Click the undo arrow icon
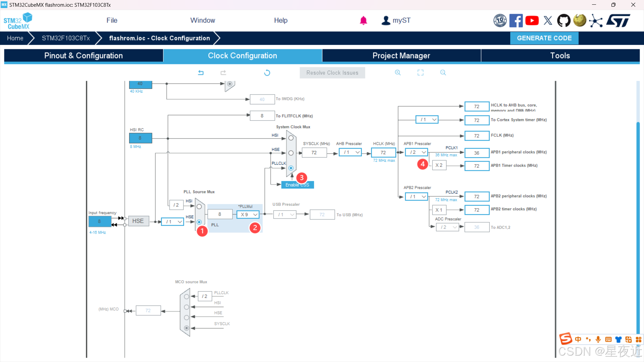The height and width of the screenshot is (362, 644). point(201,73)
